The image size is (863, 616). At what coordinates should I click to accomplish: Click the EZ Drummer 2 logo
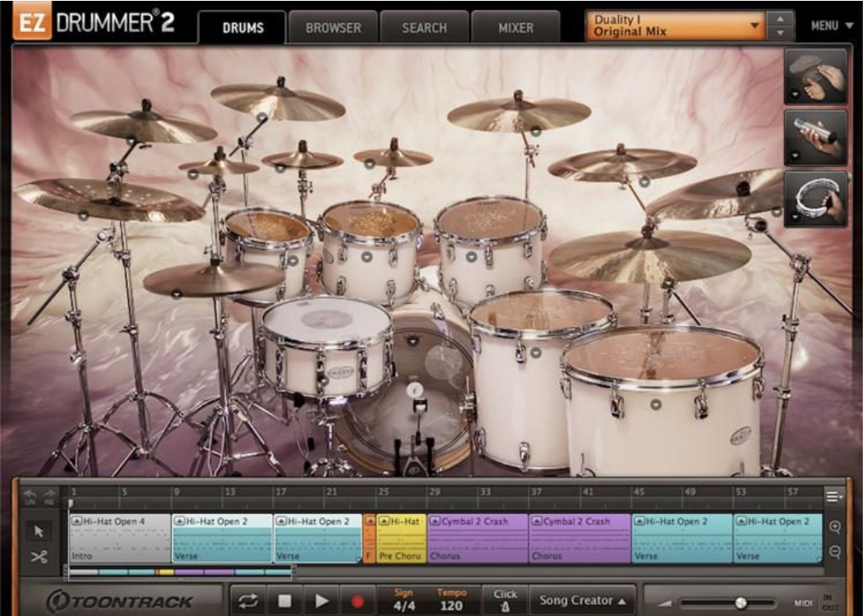click(x=94, y=22)
